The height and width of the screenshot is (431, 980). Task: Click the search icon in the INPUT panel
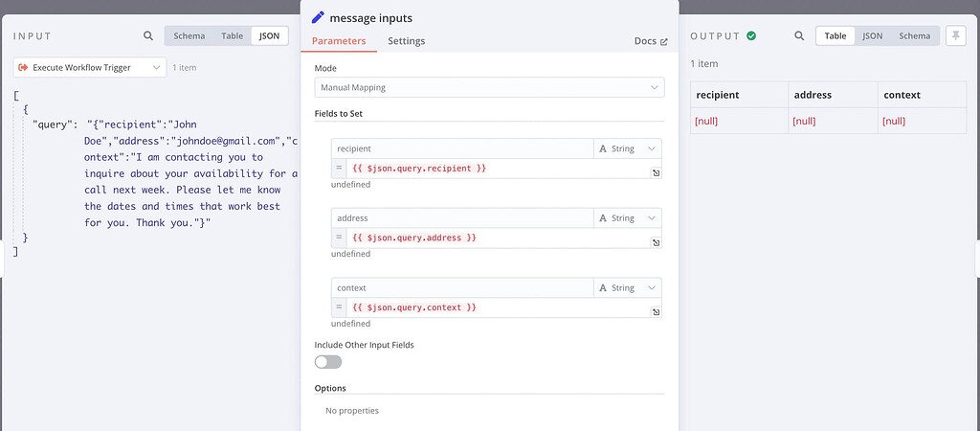coord(148,35)
